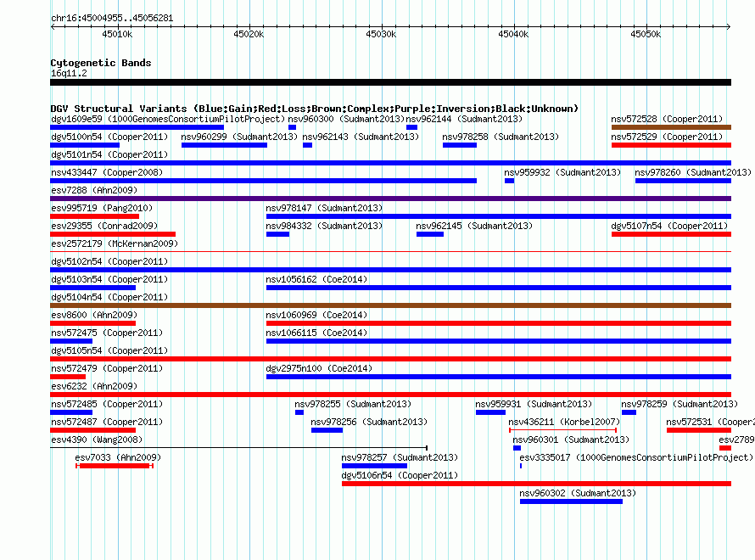Select dgv5102n54 (Cooper2011) label
Screen dimensions: 755x560
click(109, 261)
